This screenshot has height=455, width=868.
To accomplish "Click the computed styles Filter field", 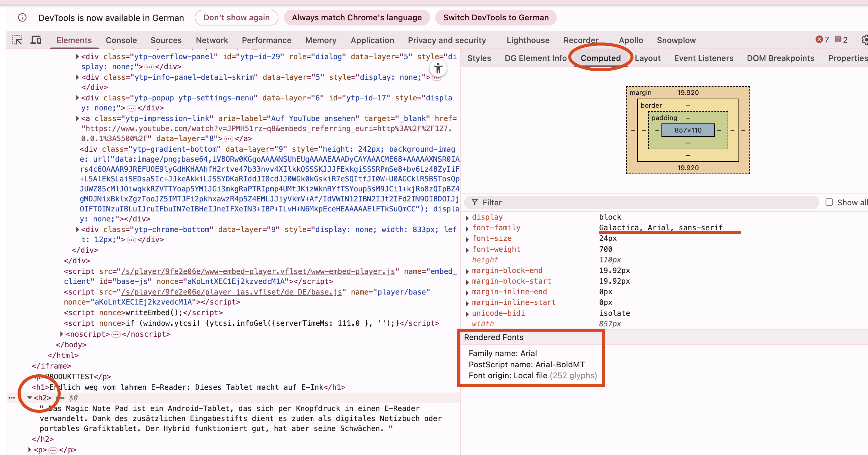I will click(640, 202).
